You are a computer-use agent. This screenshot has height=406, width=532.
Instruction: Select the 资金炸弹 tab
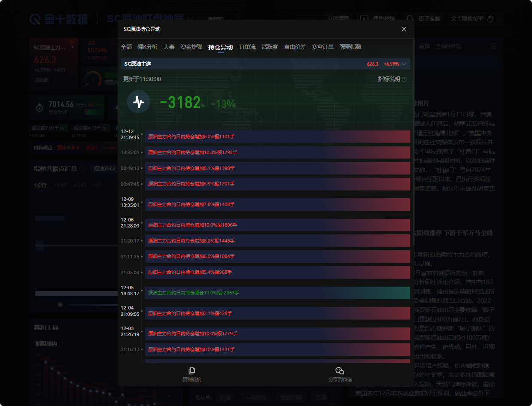(192, 47)
